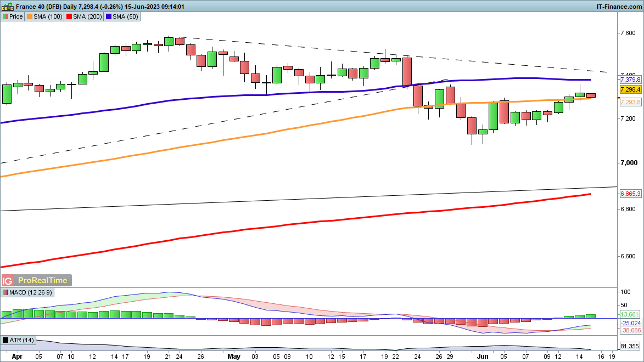Click the latest green MACD histogram bar
Screen dimensions: 644x362
(591, 316)
